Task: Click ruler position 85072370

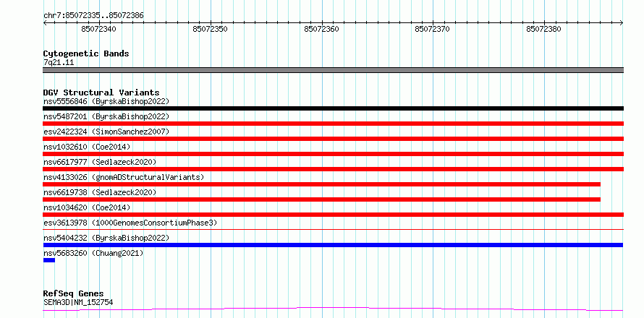Action: pyautogui.click(x=433, y=29)
